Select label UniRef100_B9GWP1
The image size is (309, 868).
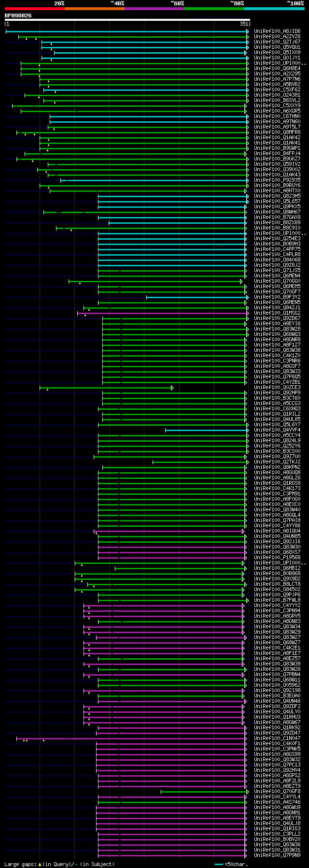277,148
